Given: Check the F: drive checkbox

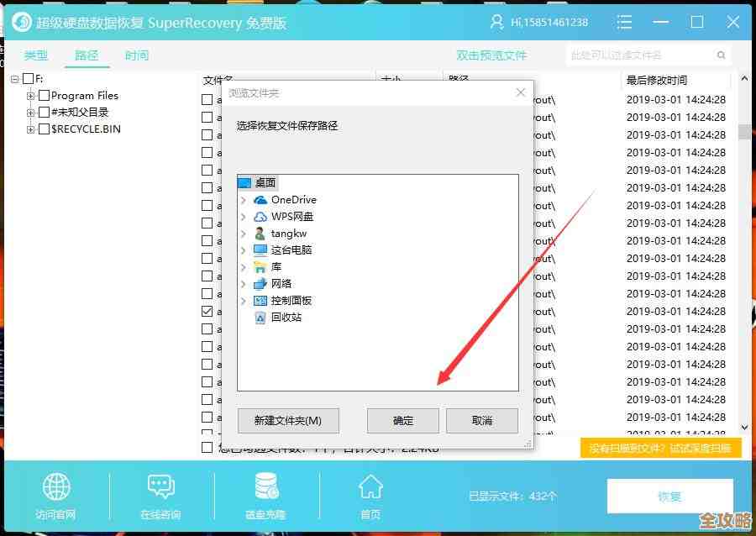Looking at the screenshot, I should pyautogui.click(x=26, y=77).
